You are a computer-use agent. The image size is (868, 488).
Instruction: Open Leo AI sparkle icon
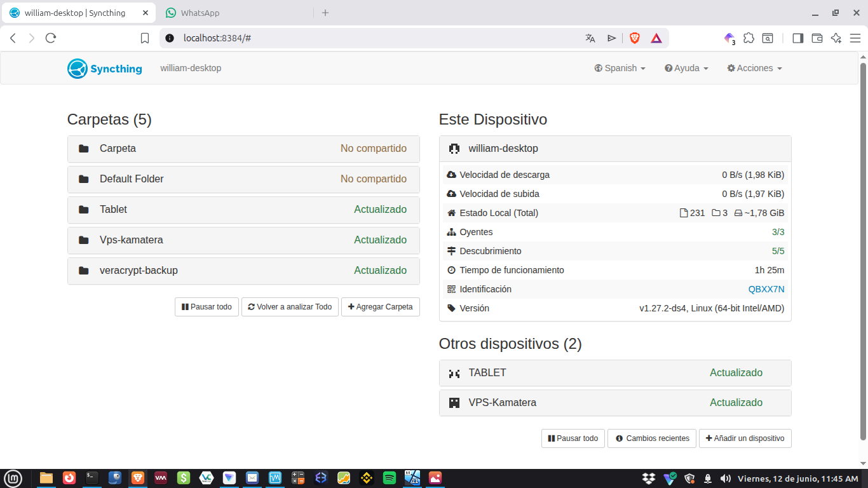tap(836, 38)
